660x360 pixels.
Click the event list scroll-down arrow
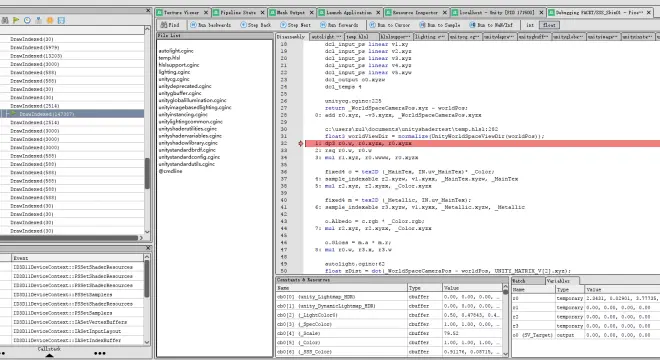tap(147, 232)
